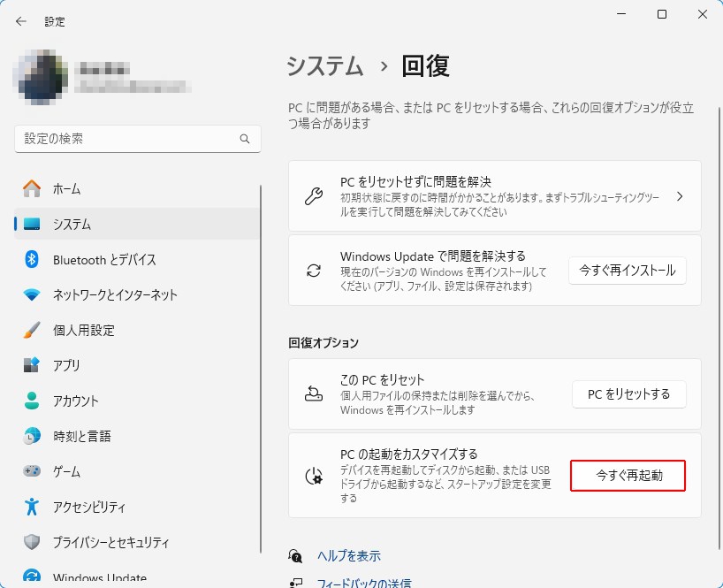
Task: Click the アクセシビリティ person icon
Action: (x=32, y=507)
